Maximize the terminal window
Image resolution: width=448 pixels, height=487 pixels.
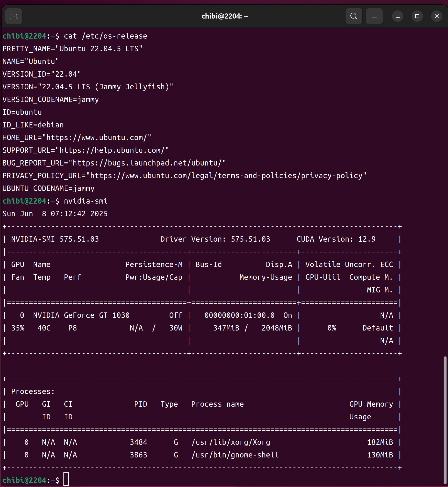pos(417,16)
